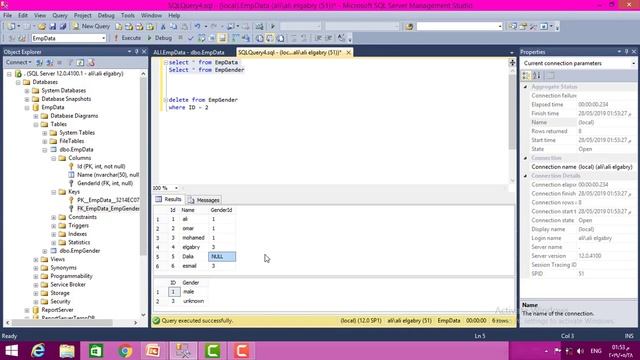Toggle Results to Grid
This screenshot has height=360, width=640.
point(270,38)
